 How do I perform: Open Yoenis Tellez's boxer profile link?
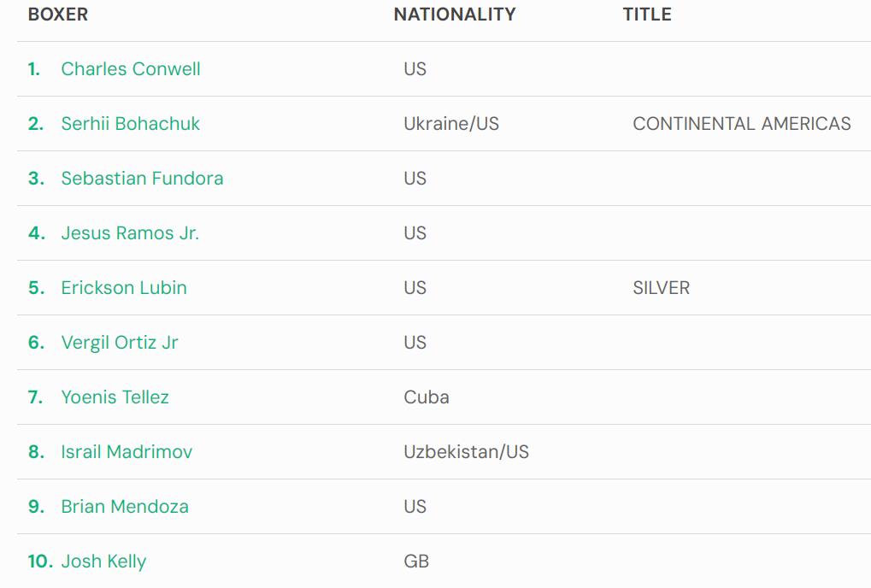[115, 397]
